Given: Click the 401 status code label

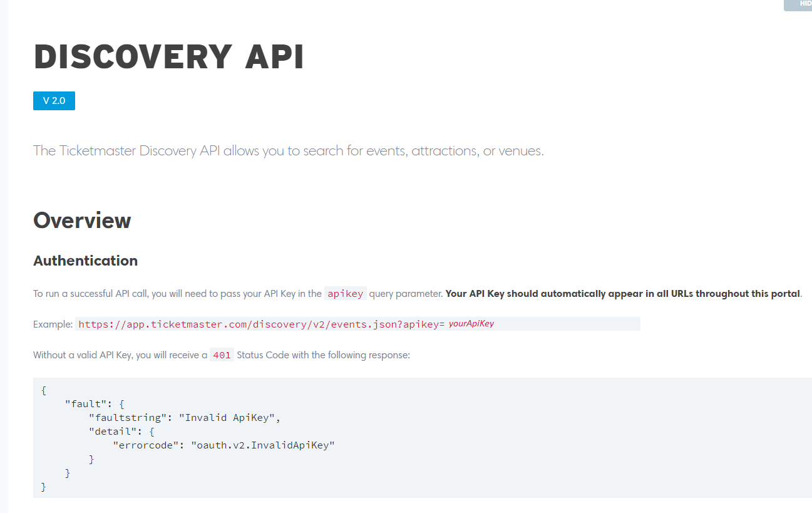Looking at the screenshot, I should click(x=222, y=355).
